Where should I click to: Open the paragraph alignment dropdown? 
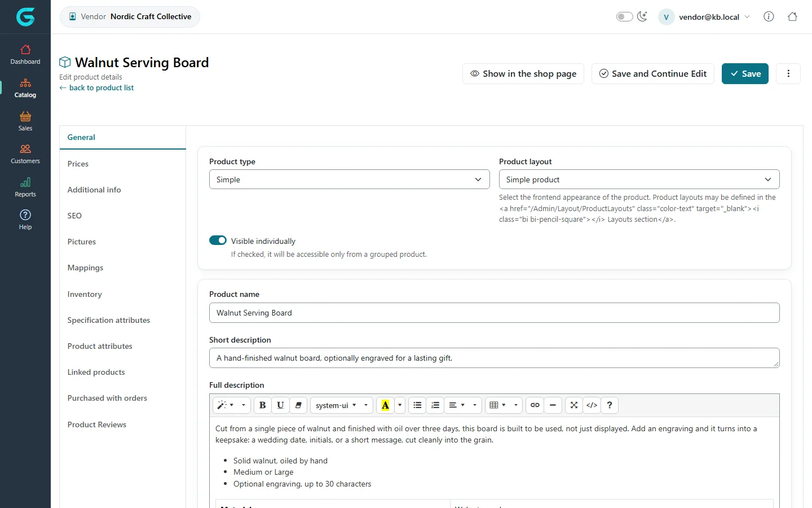pyautogui.click(x=463, y=405)
